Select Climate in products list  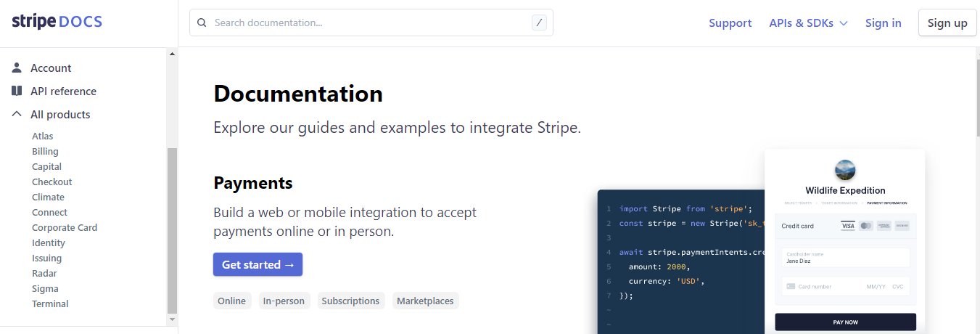pos(48,197)
